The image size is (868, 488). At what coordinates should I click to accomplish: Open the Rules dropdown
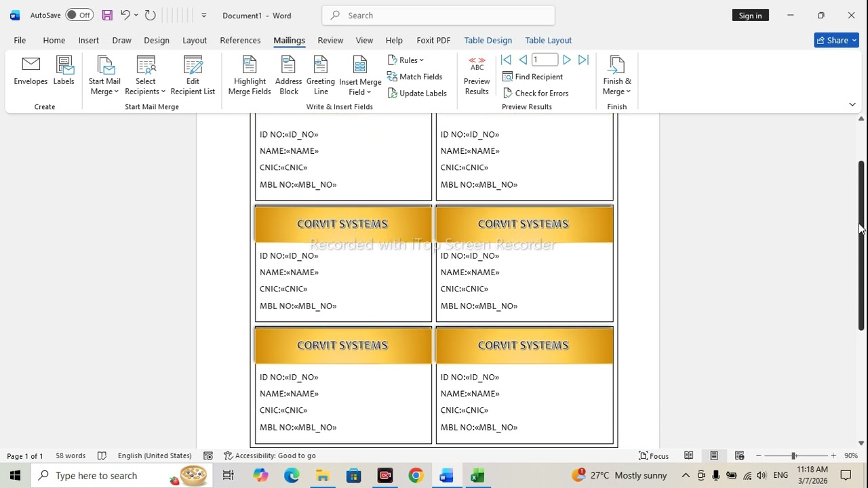pos(406,60)
